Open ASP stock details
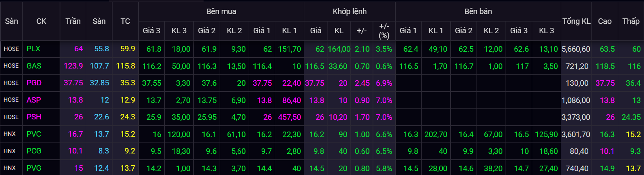This screenshot has height=175, width=644. (34, 100)
